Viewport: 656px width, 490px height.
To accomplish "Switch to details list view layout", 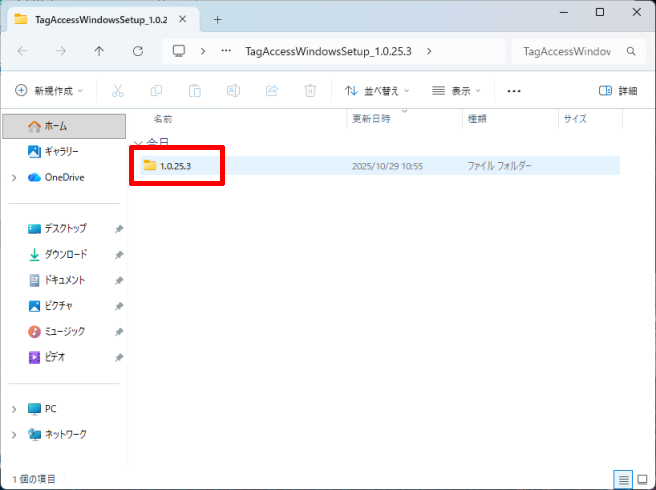I will pos(621,479).
